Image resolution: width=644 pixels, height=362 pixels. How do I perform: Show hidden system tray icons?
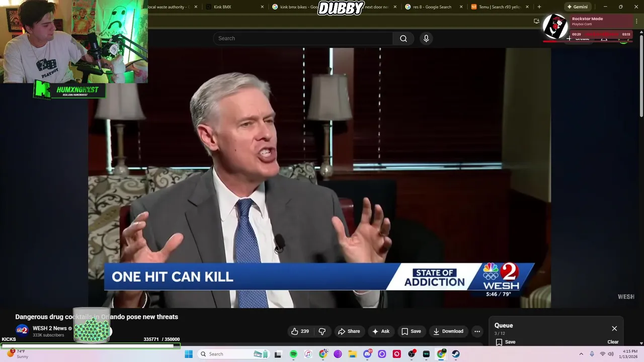pos(581,354)
